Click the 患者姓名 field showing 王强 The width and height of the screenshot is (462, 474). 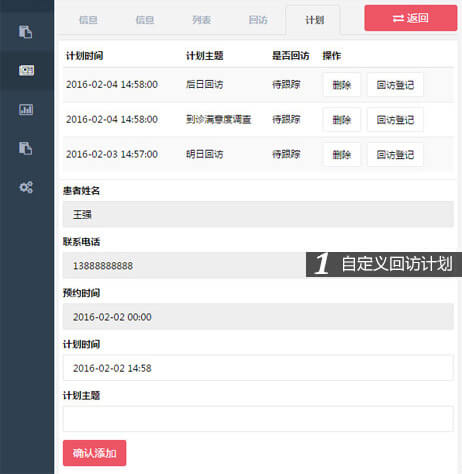258,214
